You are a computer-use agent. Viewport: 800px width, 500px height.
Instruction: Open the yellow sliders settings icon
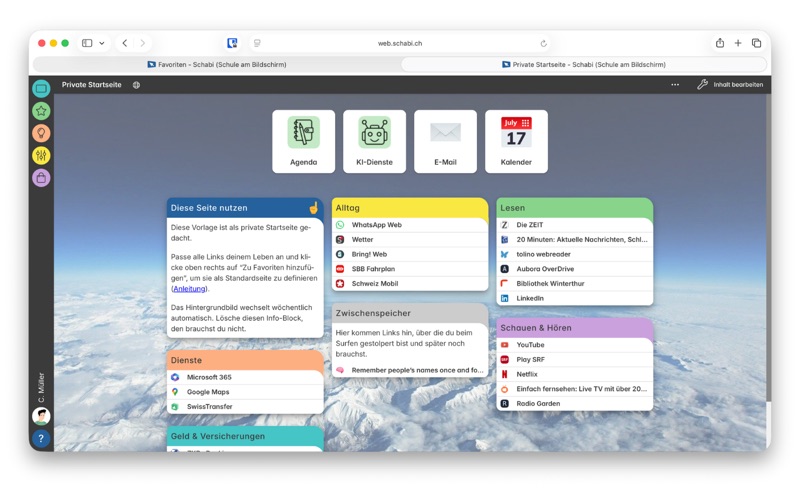pos(41,155)
